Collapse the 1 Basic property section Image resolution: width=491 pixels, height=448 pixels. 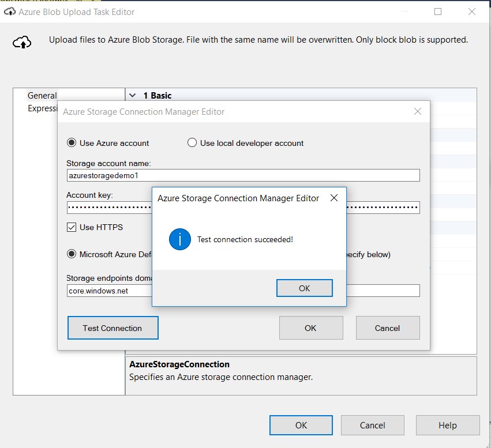tap(133, 96)
